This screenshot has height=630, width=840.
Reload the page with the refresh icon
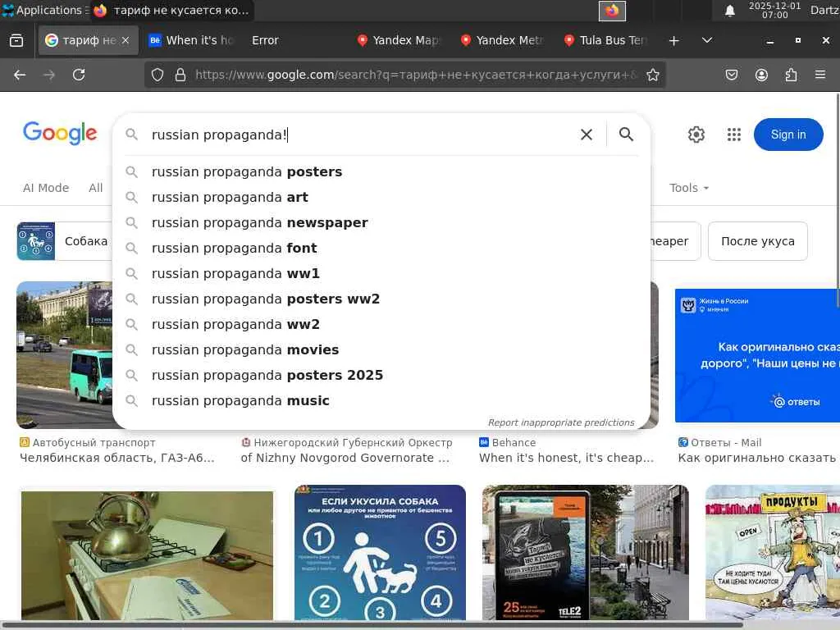79,75
